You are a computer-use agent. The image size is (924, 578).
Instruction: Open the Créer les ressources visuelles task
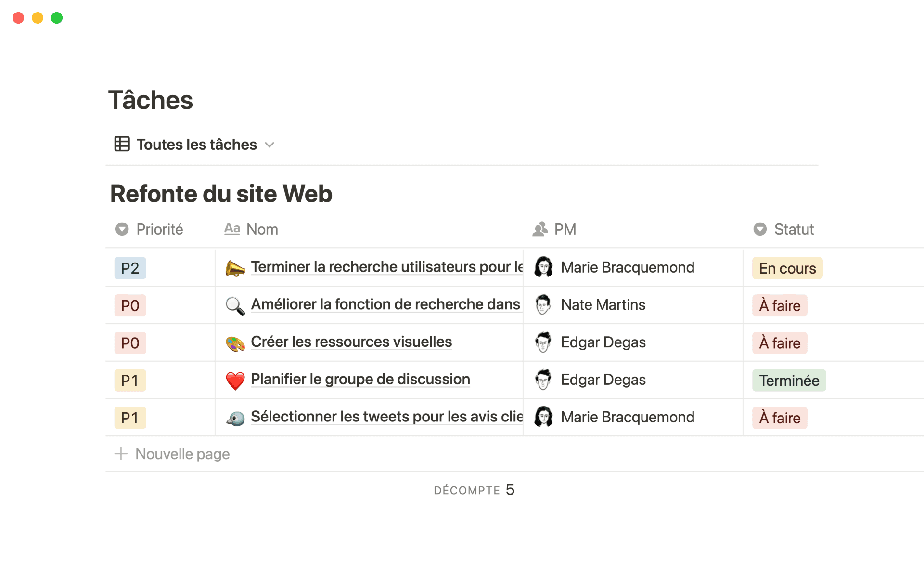pyautogui.click(x=351, y=342)
